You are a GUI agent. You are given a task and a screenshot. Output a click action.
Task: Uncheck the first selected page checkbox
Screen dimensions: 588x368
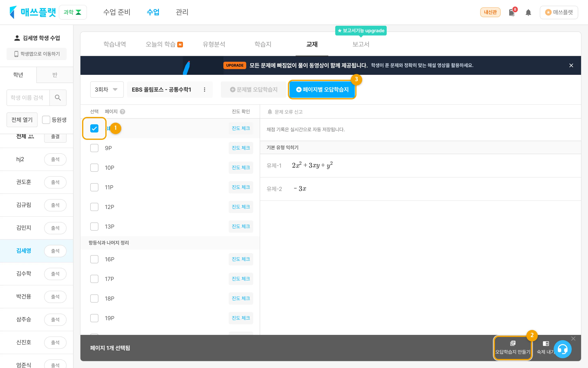tap(94, 128)
